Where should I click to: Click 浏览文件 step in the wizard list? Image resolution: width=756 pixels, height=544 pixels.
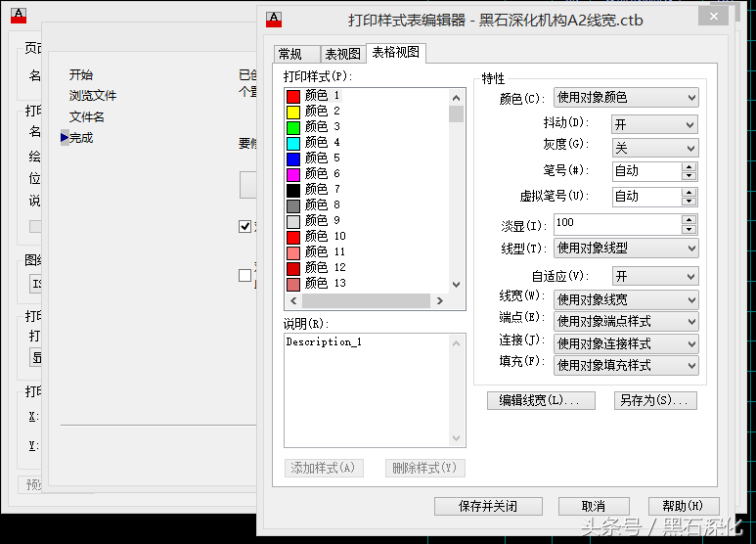pyautogui.click(x=93, y=96)
